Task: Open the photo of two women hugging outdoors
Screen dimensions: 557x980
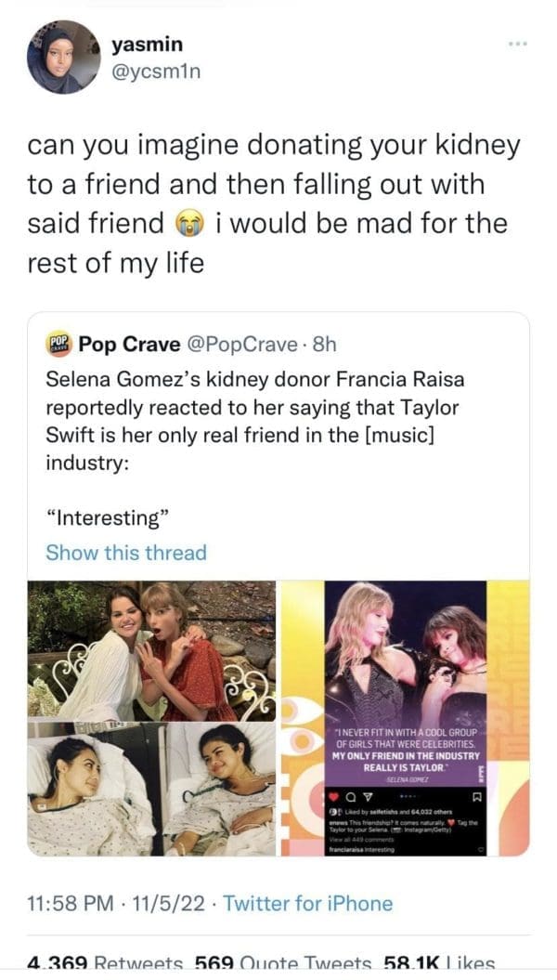Action: (152, 650)
